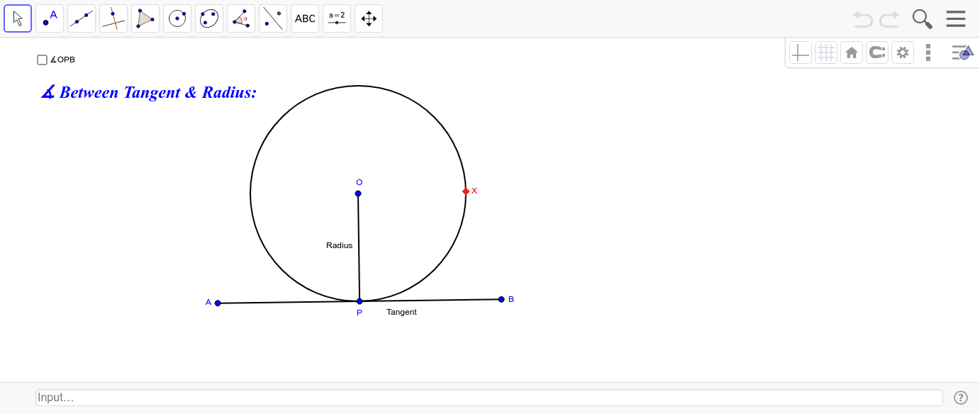Select the Polygon tool

click(145, 18)
